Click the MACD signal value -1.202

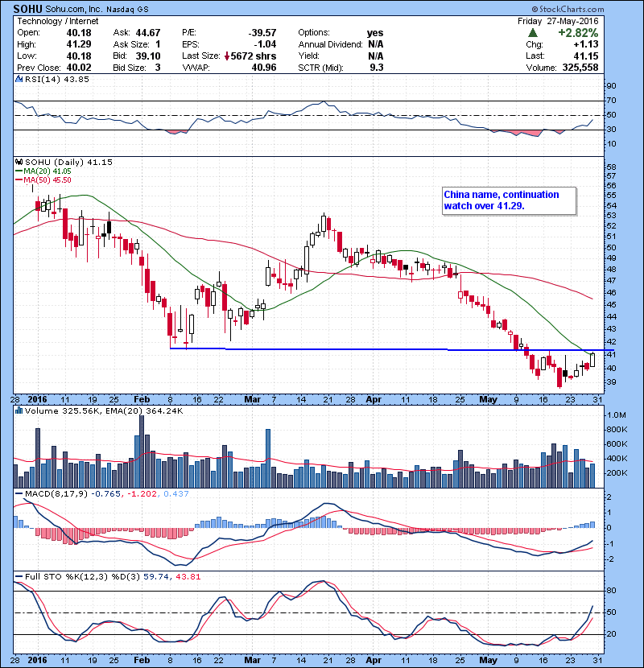142,493
